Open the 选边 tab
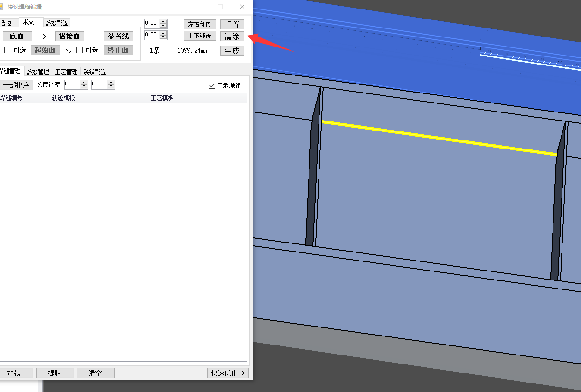 6,22
